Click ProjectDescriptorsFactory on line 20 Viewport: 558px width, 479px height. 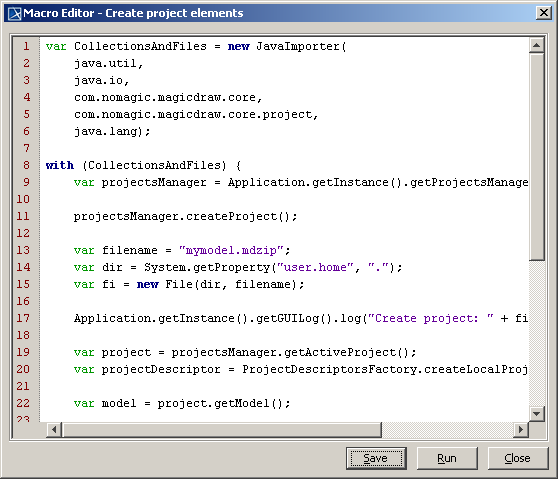point(329,369)
